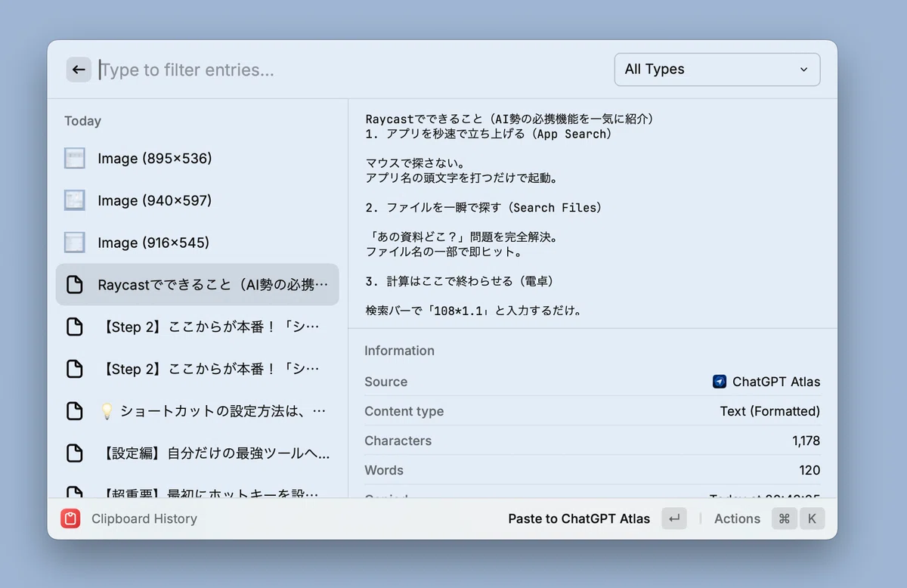
Task: Click the Words value 120
Action: pos(809,470)
